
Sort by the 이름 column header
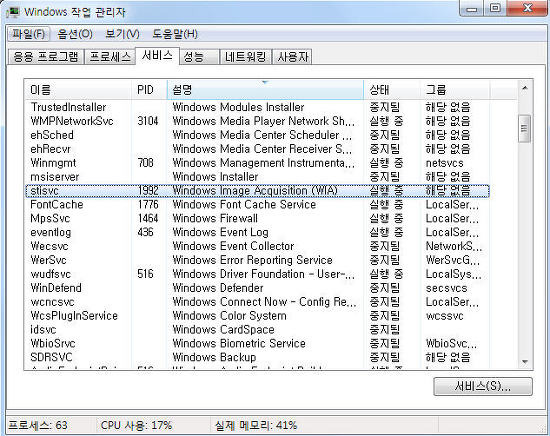(x=78, y=90)
